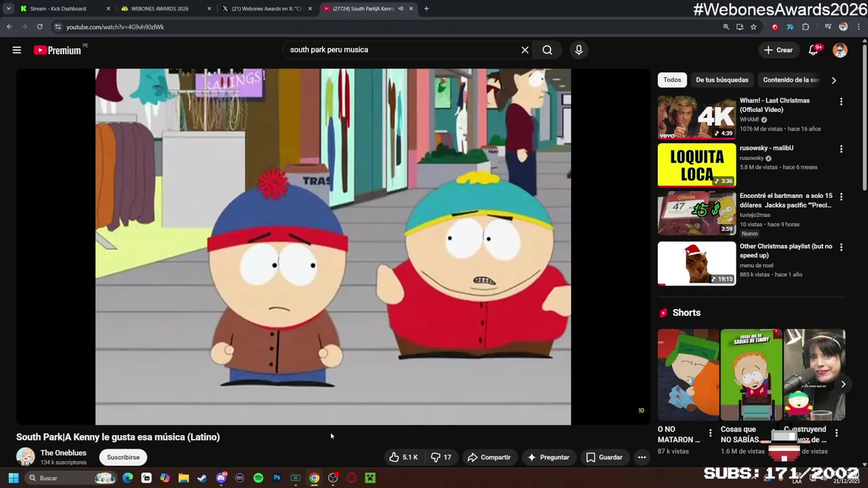Open O NO MATARON short thumbnail

(x=688, y=375)
